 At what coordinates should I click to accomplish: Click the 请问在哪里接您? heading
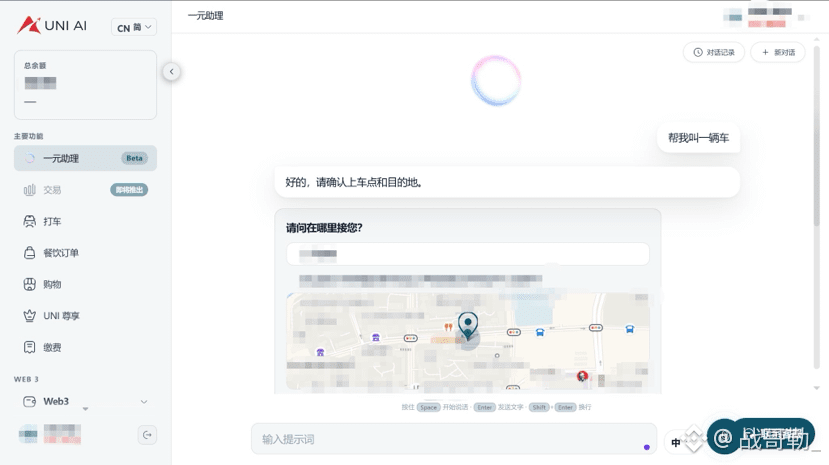pyautogui.click(x=324, y=228)
